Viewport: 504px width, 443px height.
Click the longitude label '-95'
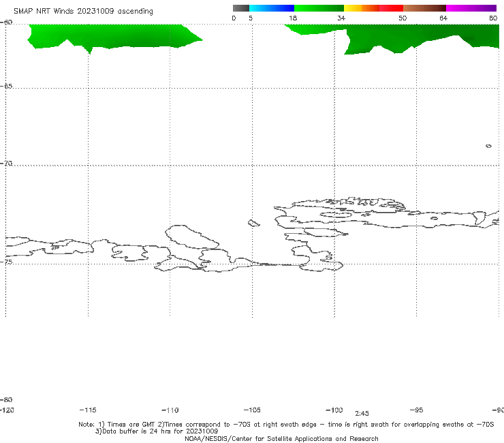(417, 410)
